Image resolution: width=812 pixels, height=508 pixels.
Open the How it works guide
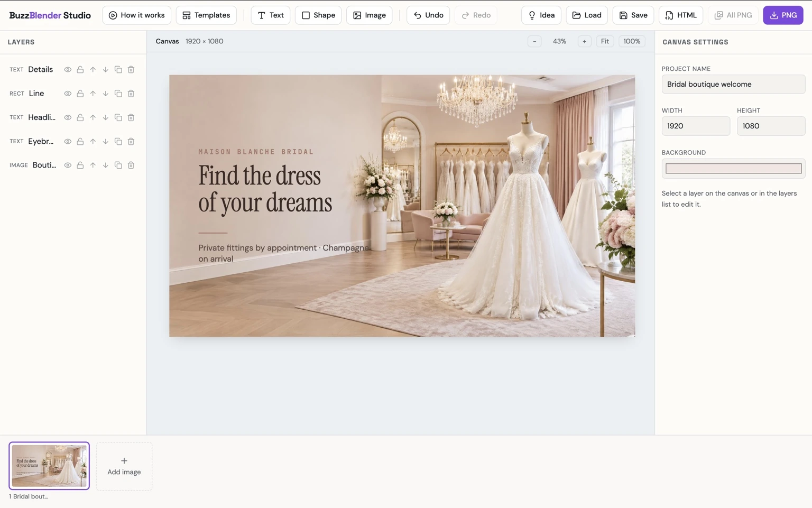pyautogui.click(x=136, y=15)
